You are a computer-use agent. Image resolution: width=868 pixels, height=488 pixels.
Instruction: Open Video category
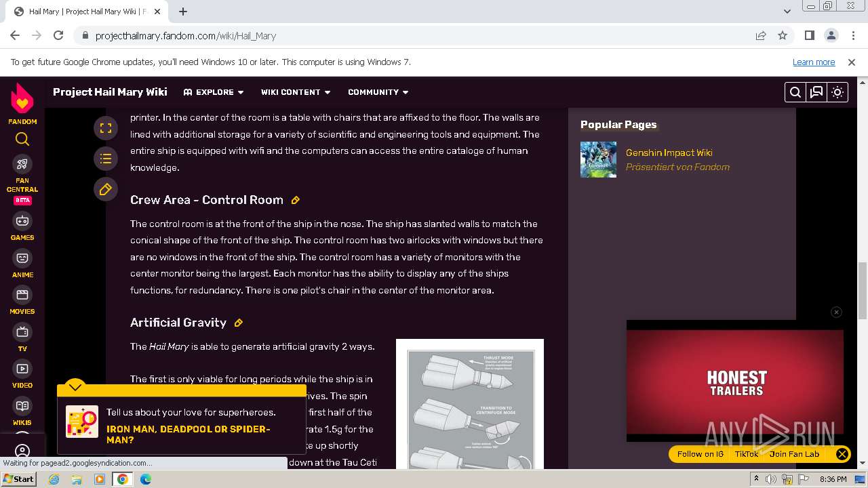click(22, 375)
